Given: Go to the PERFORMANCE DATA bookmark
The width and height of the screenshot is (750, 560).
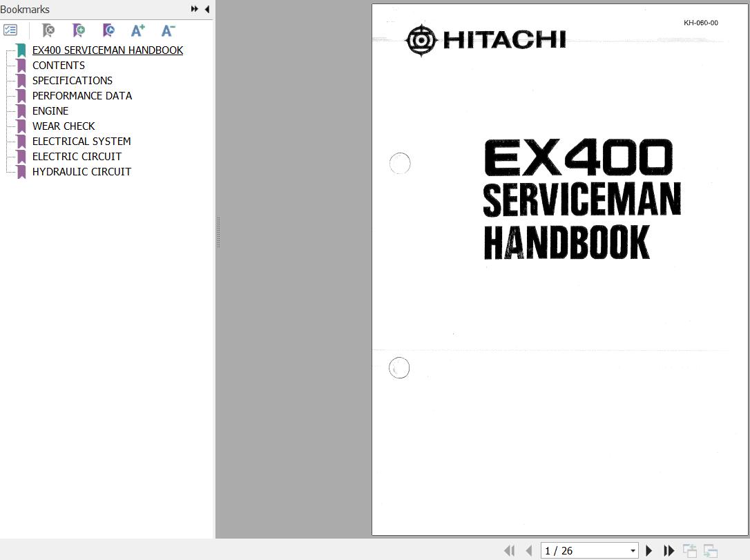Looking at the screenshot, I should pos(81,96).
